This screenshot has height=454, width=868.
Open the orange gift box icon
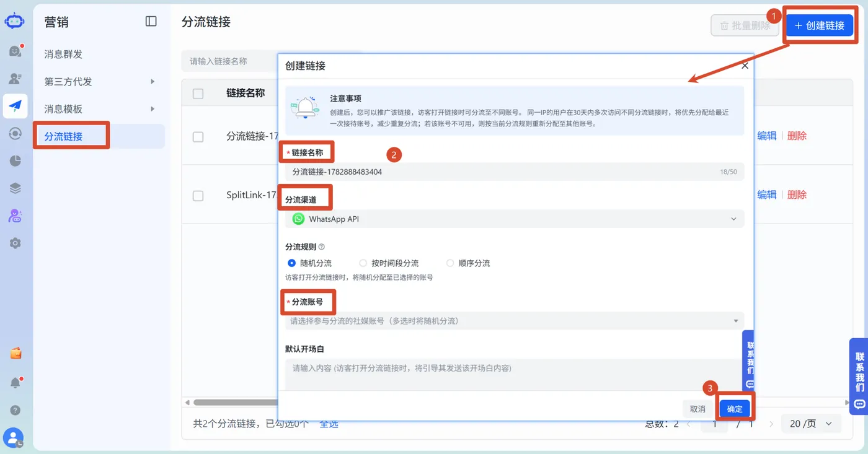point(15,354)
